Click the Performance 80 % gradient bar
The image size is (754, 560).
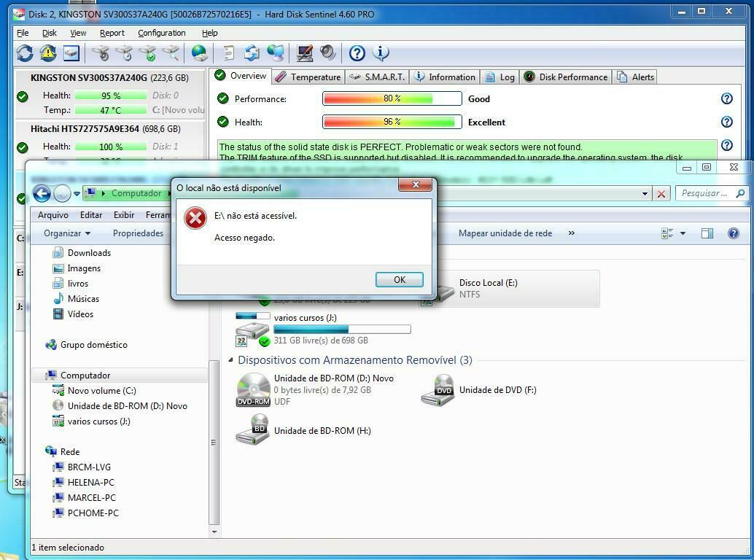coord(392,98)
